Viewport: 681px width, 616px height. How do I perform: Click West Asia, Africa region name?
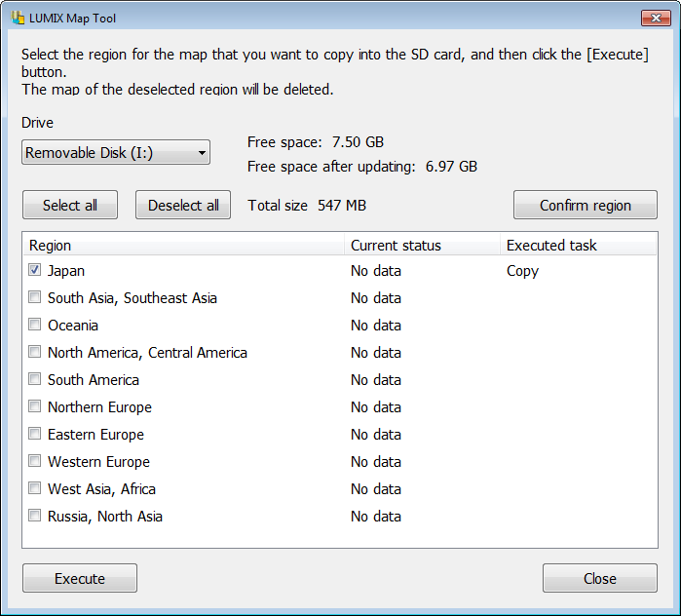101,489
